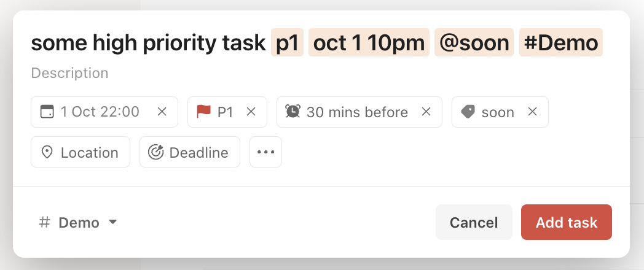Click the red P1 priority flag icon
The image size is (644, 270).
[204, 112]
